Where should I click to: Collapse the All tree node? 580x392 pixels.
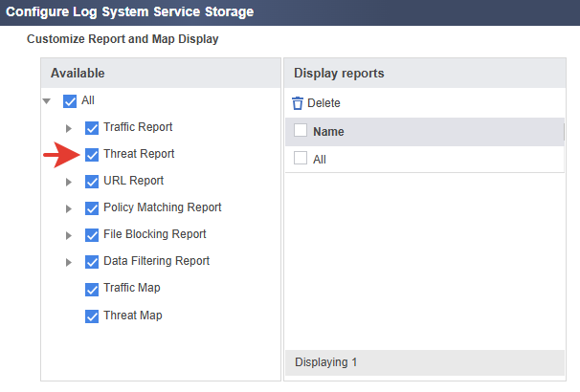tap(47, 101)
